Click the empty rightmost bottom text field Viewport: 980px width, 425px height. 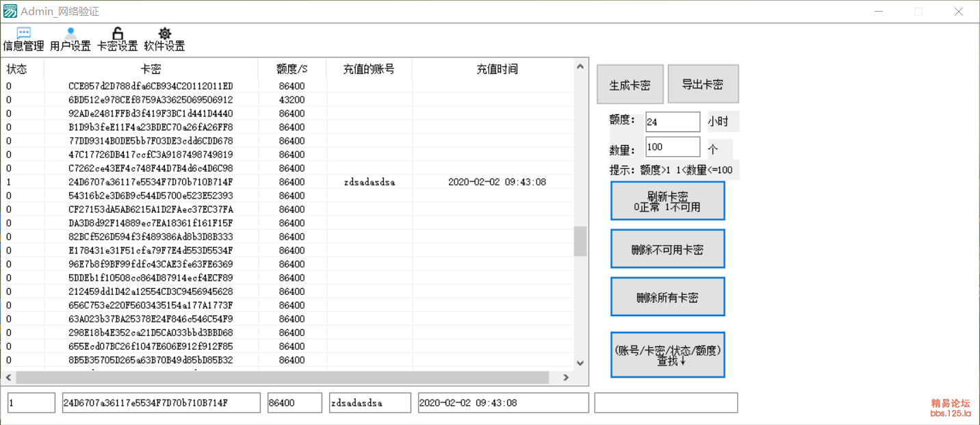coord(666,403)
